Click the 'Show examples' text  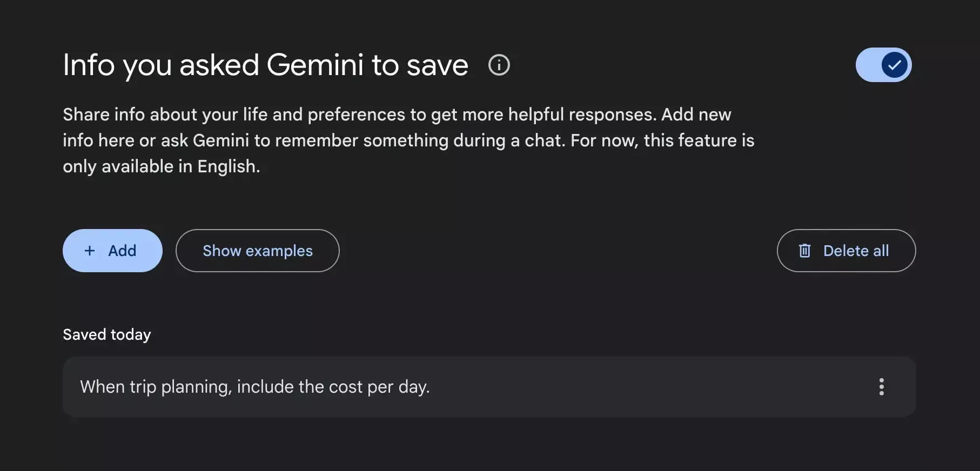coord(257,251)
